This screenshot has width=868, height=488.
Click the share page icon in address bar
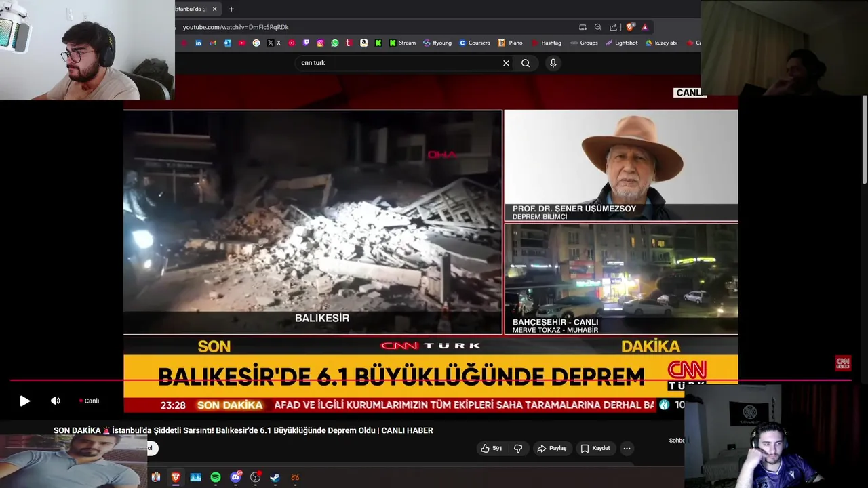pos(613,27)
